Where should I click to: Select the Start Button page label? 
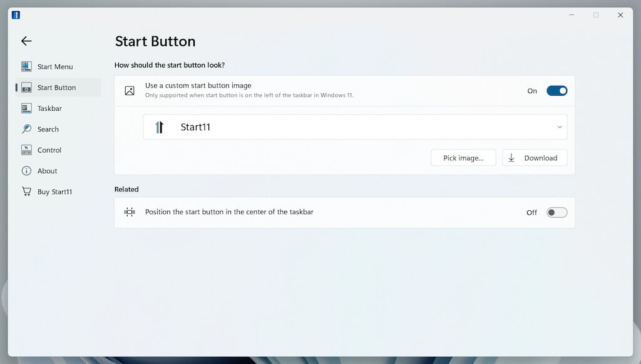click(x=56, y=88)
